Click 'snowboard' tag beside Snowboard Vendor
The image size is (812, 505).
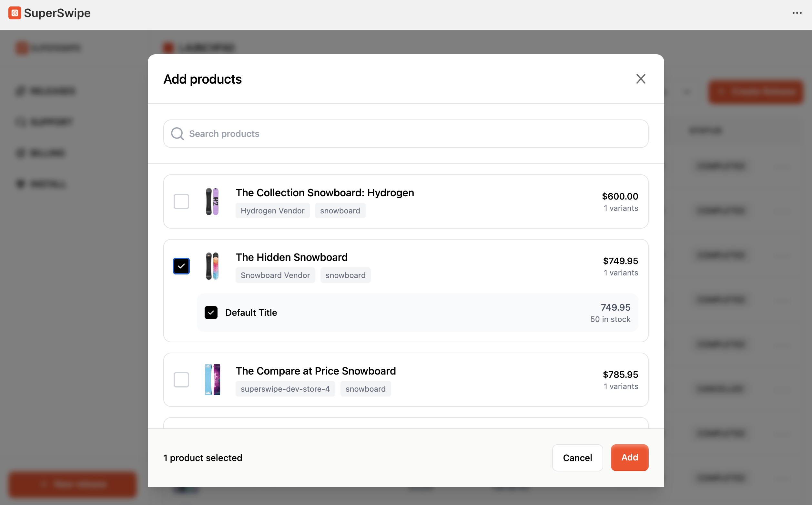click(x=345, y=275)
